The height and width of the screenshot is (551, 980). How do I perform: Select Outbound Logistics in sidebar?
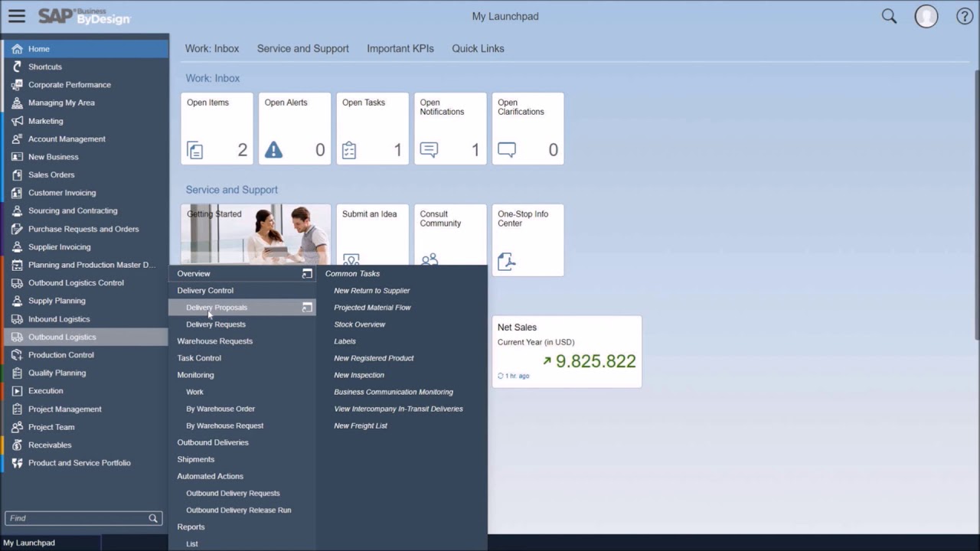[x=84, y=337]
